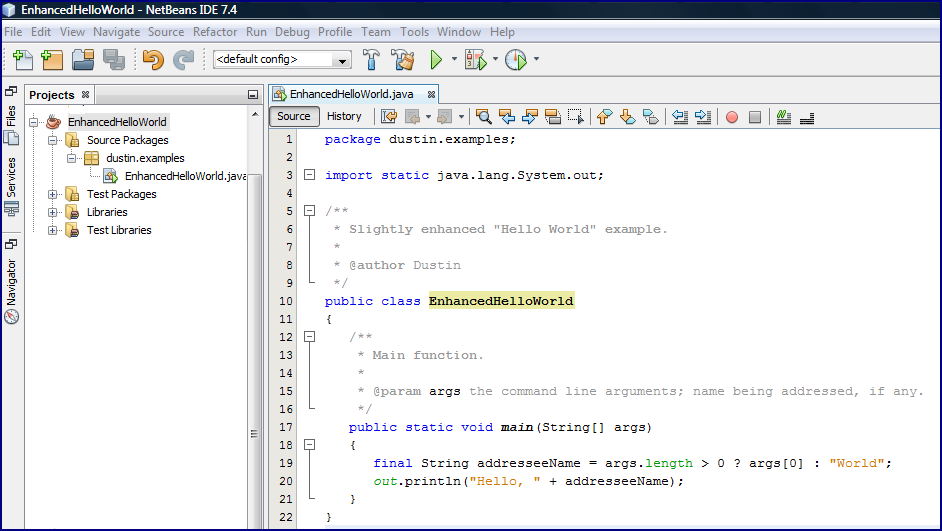This screenshot has width=942, height=531.
Task: Run the project with the green play icon
Action: 436,59
